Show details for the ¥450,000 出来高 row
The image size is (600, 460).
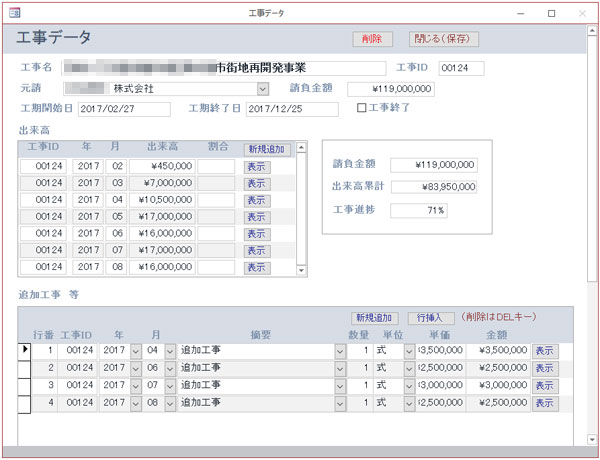pos(257,166)
